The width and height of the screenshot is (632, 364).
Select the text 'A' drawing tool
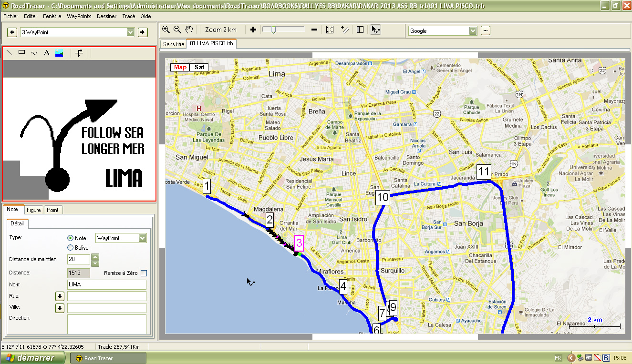point(47,53)
